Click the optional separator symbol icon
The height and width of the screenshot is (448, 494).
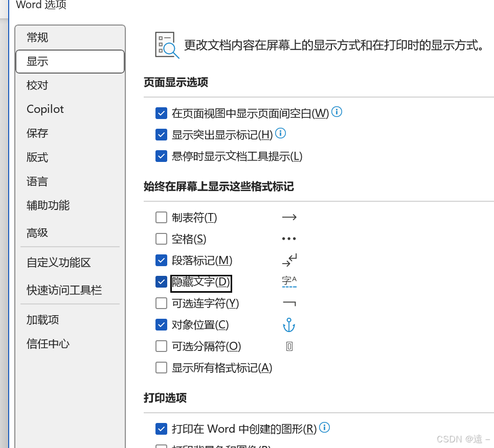click(289, 346)
